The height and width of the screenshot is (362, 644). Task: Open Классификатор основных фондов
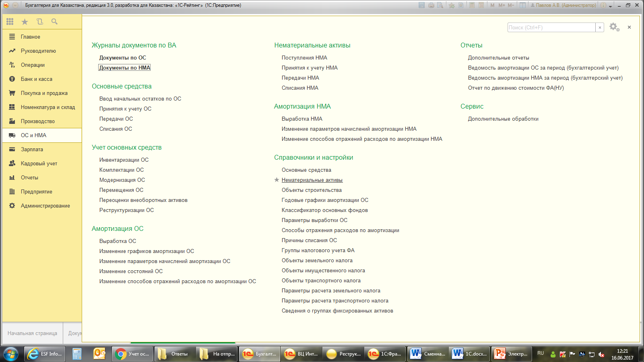point(324,210)
